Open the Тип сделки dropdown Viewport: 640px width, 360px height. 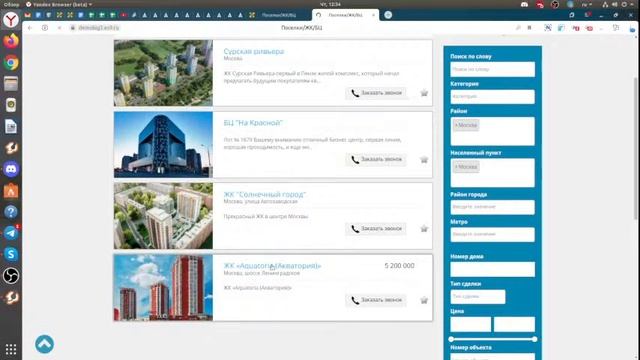tap(478, 297)
